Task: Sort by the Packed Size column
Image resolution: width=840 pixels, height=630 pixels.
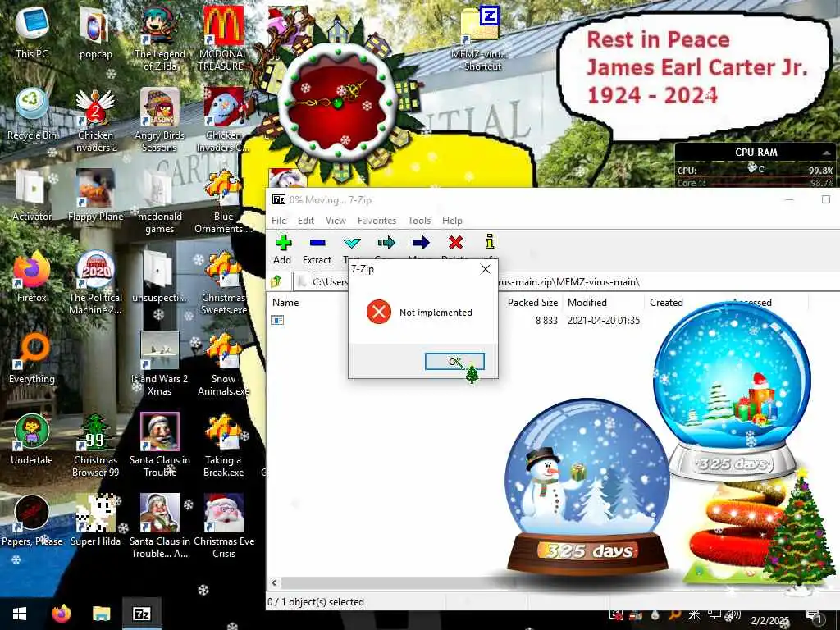Action: (532, 303)
